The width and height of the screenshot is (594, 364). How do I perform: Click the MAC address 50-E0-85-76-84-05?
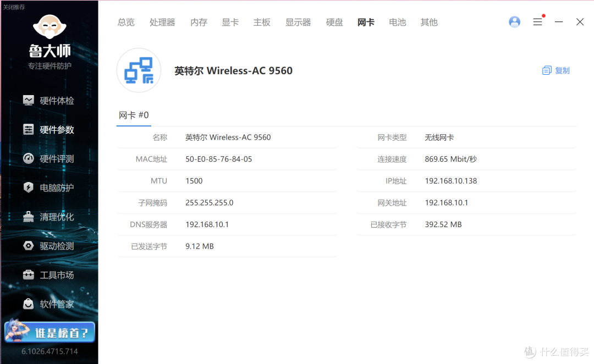[x=218, y=159]
